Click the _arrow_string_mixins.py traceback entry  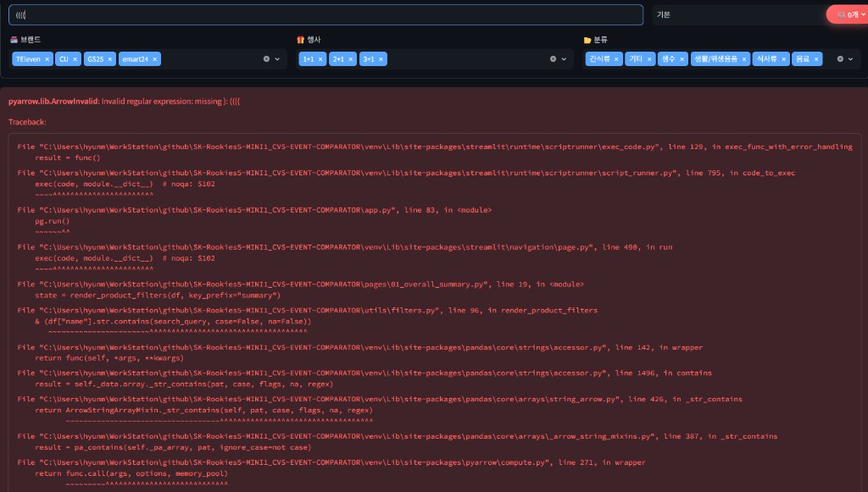click(x=397, y=436)
